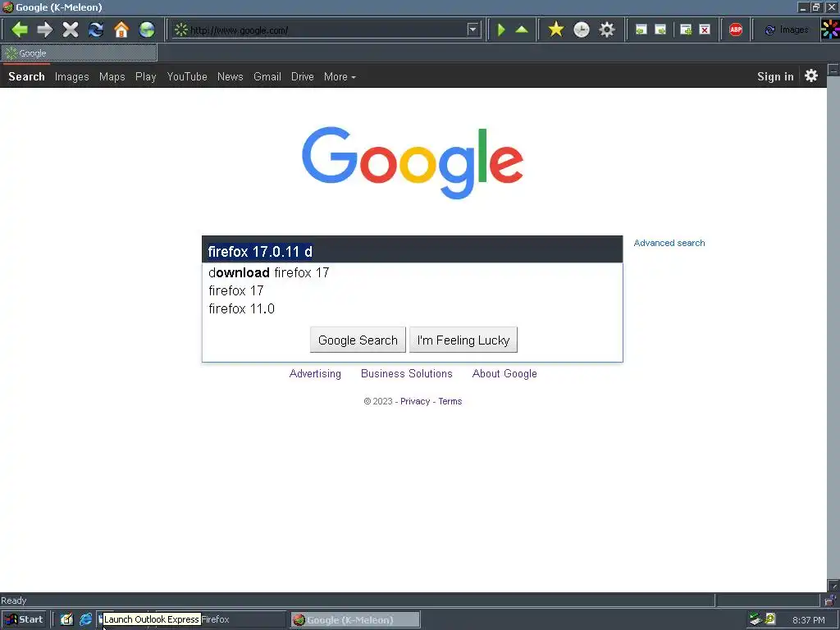
Task: Click Search in the Google top bar
Action: pyautogui.click(x=26, y=76)
